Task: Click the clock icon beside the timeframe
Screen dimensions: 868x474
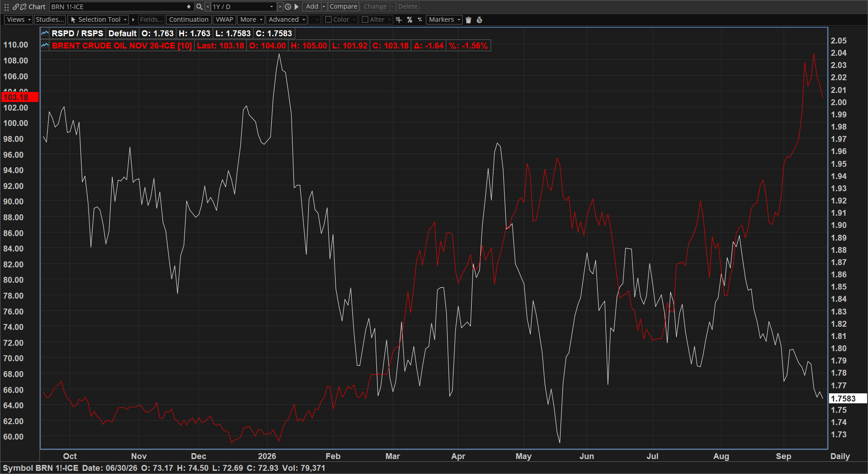Action: (288, 7)
